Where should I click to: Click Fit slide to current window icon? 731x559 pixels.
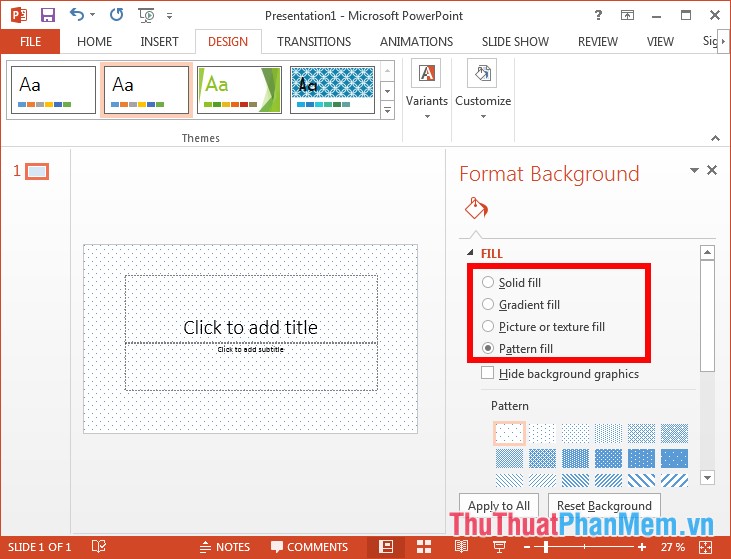[x=705, y=547]
